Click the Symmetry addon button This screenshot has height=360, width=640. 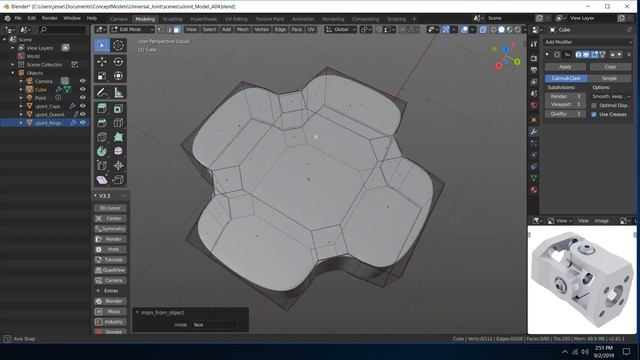(x=110, y=229)
